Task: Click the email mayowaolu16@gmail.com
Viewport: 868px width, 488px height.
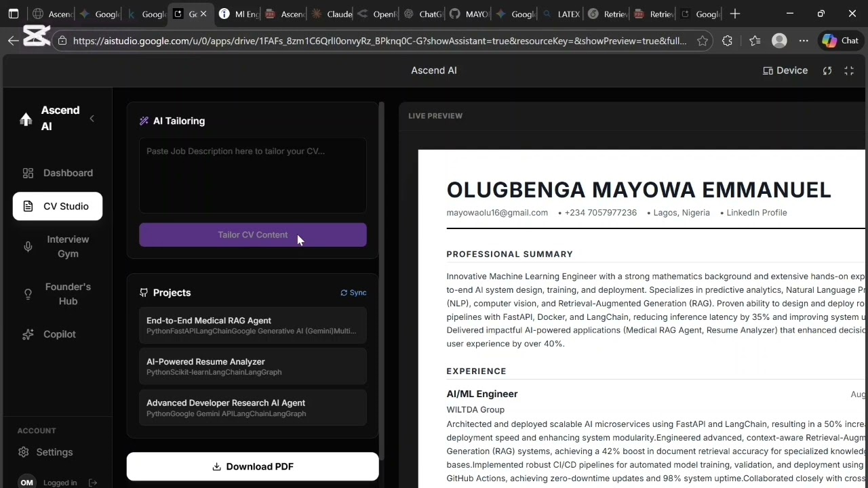Action: 497,213
